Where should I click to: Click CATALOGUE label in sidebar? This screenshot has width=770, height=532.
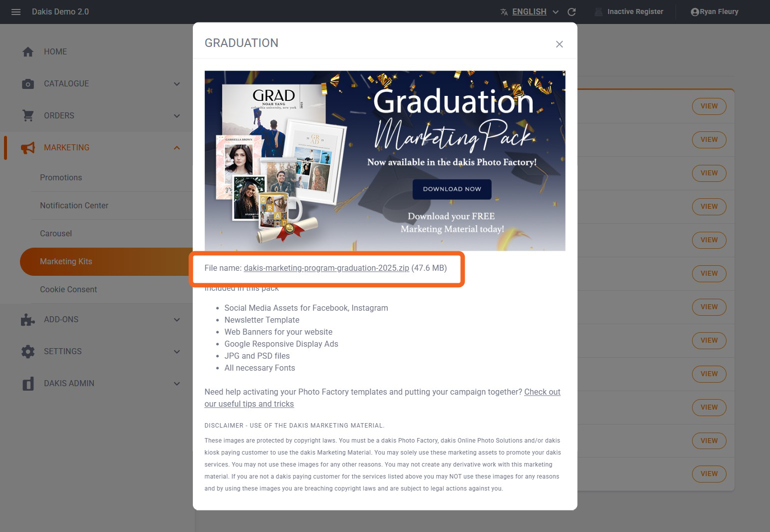coord(66,83)
